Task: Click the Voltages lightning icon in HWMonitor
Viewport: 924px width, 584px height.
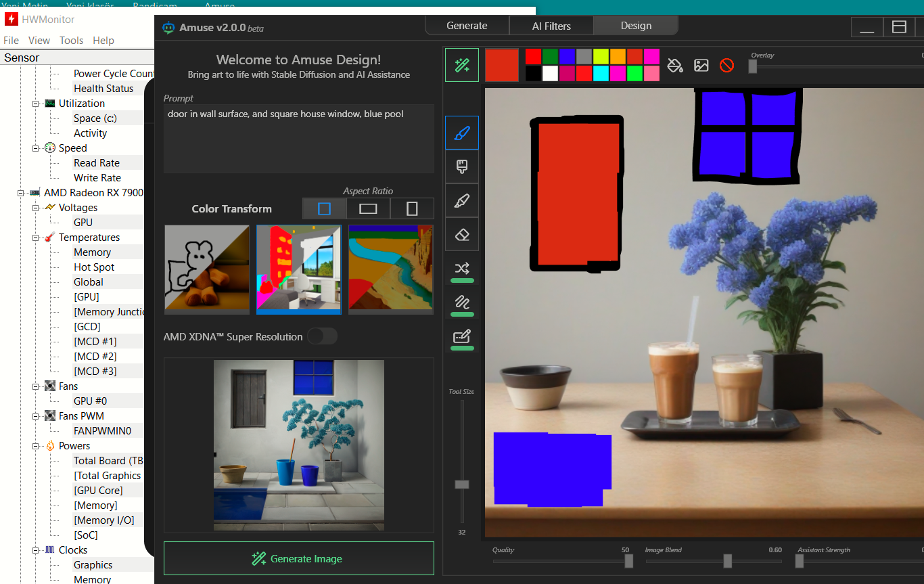Action: pos(50,208)
